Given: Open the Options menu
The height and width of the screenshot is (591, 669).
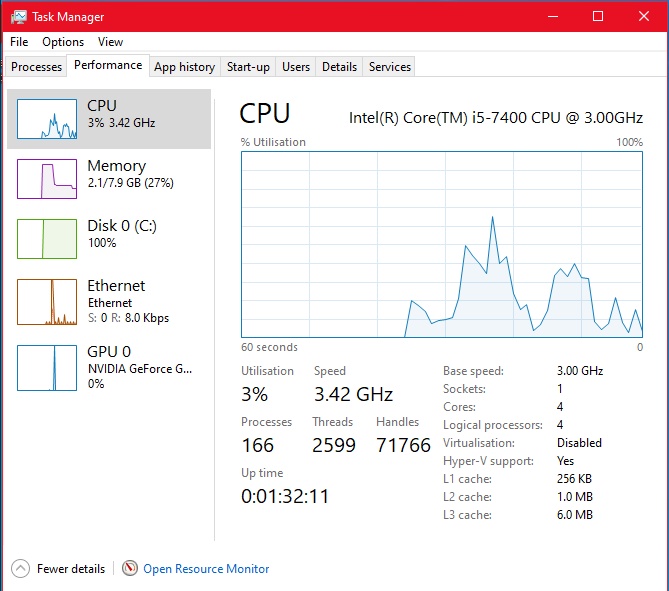Looking at the screenshot, I should 63,42.
